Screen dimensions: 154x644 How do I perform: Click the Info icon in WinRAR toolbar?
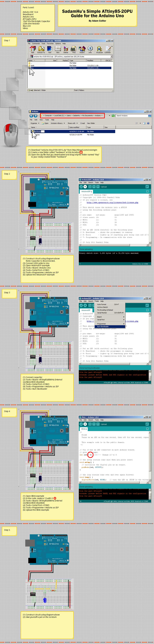pyautogui.click(x=90, y=49)
